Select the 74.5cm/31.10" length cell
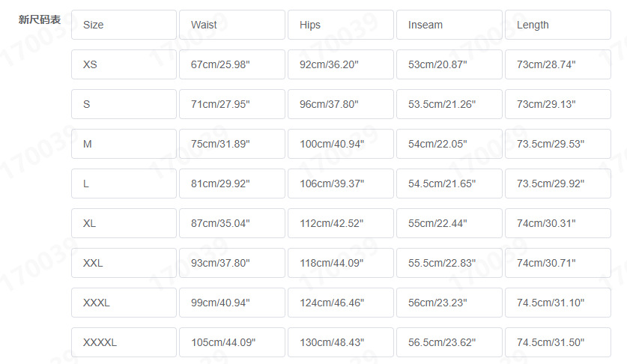This screenshot has height=364, width=627. 557,303
